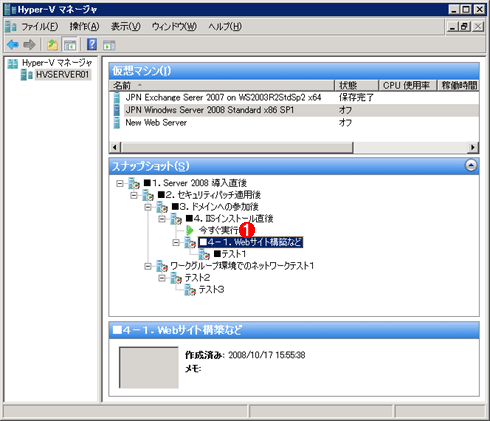Image resolution: width=490 pixels, height=421 pixels.
Task: Open the ファイル(F) menu
Action: click(40, 26)
